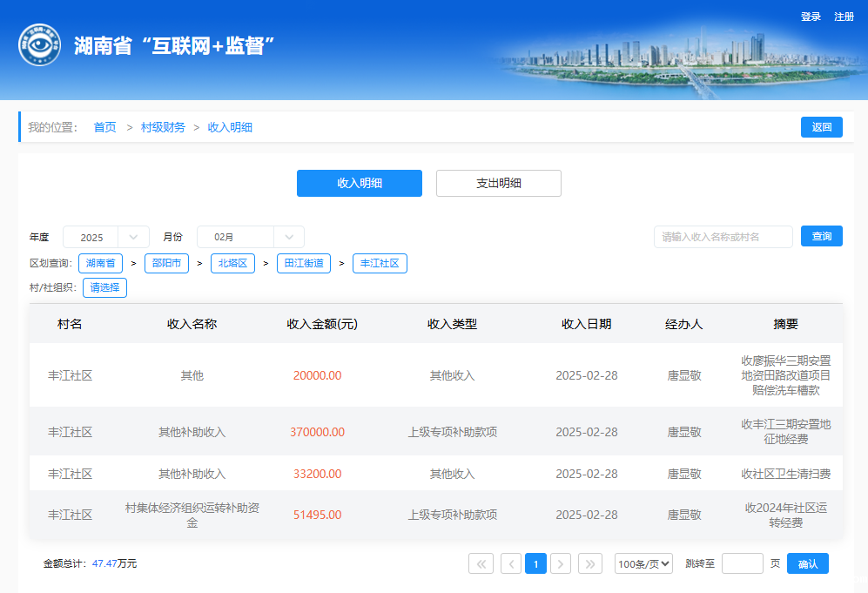Open the 年度 2025 year dropdown

(x=105, y=237)
